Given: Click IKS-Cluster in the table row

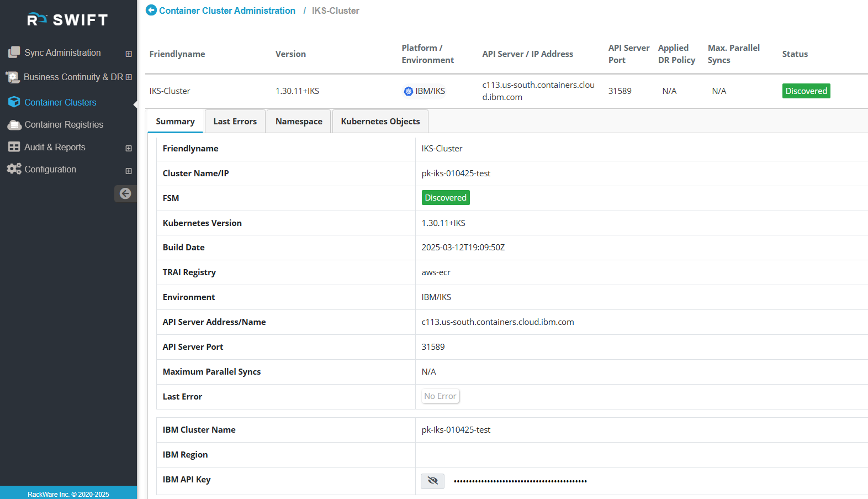Looking at the screenshot, I should click(170, 91).
